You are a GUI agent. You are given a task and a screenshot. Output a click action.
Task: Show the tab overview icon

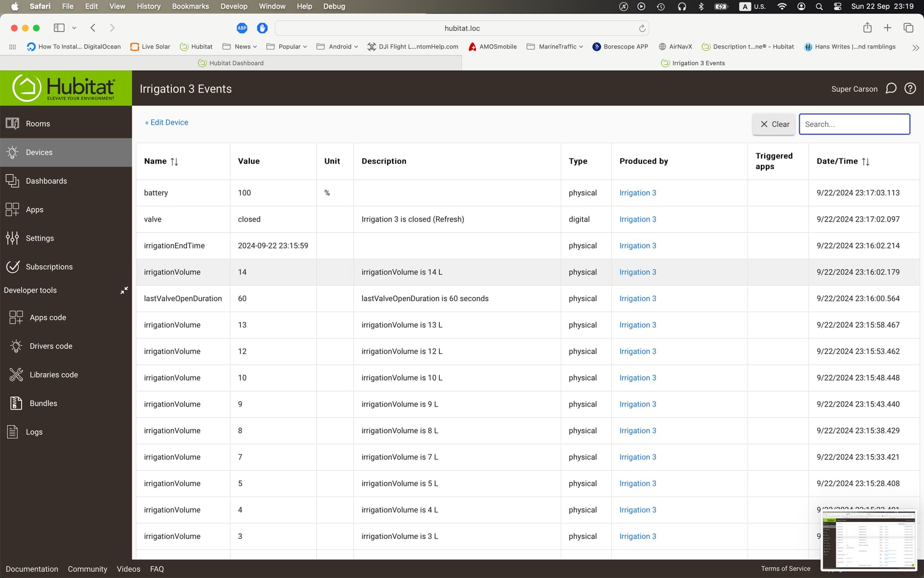(908, 28)
